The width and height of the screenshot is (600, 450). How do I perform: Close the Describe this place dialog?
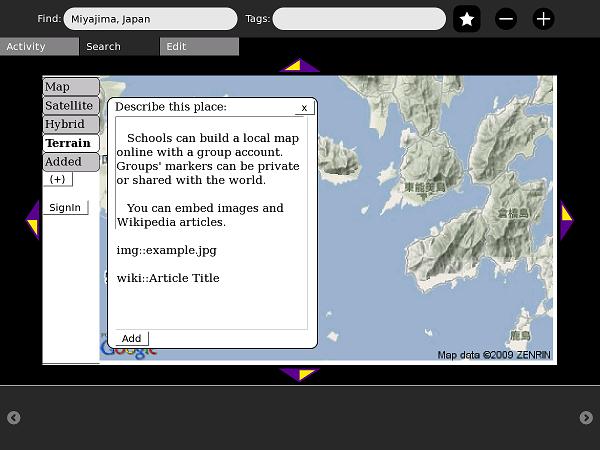[x=304, y=107]
